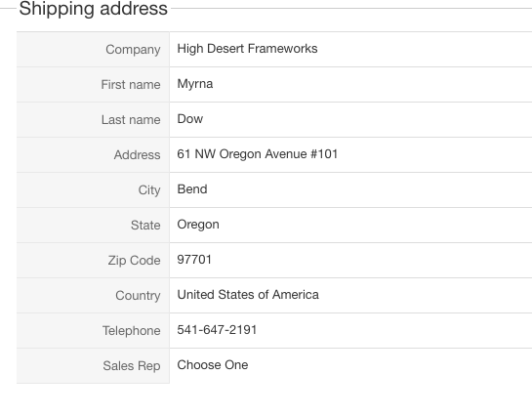Click the City row label
532x416 pixels.
point(149,190)
